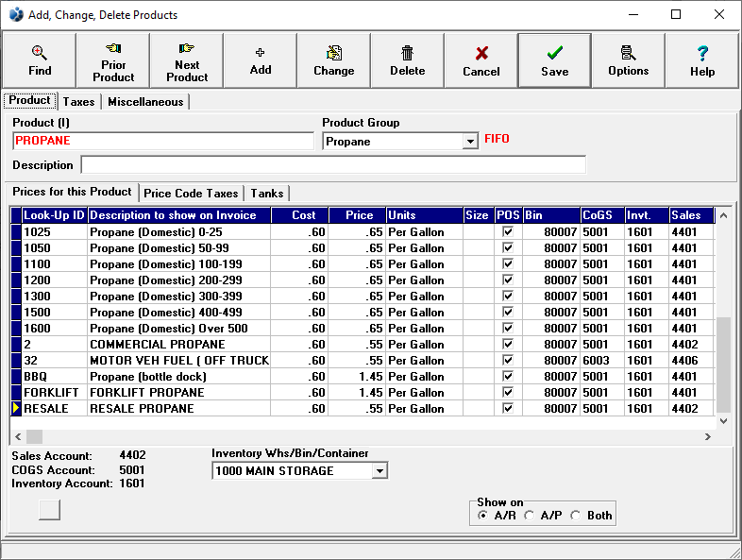Save with the green checkmark icon

click(555, 60)
